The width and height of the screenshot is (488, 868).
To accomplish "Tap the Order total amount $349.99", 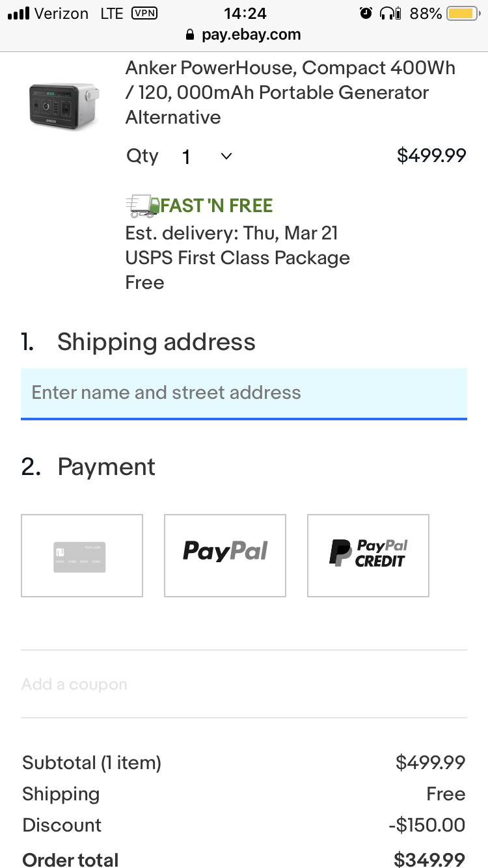I will 430,860.
